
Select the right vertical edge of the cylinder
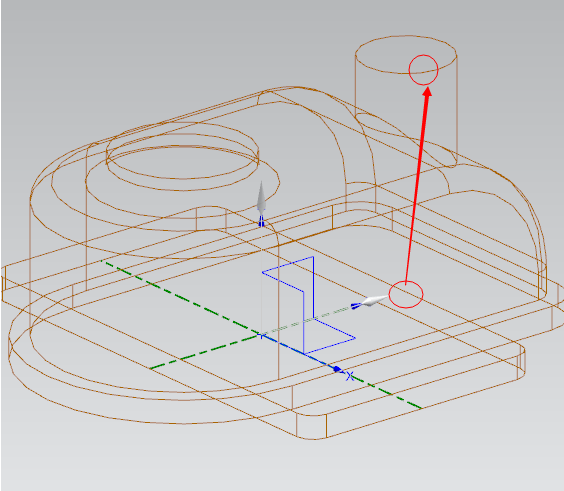click(x=457, y=110)
